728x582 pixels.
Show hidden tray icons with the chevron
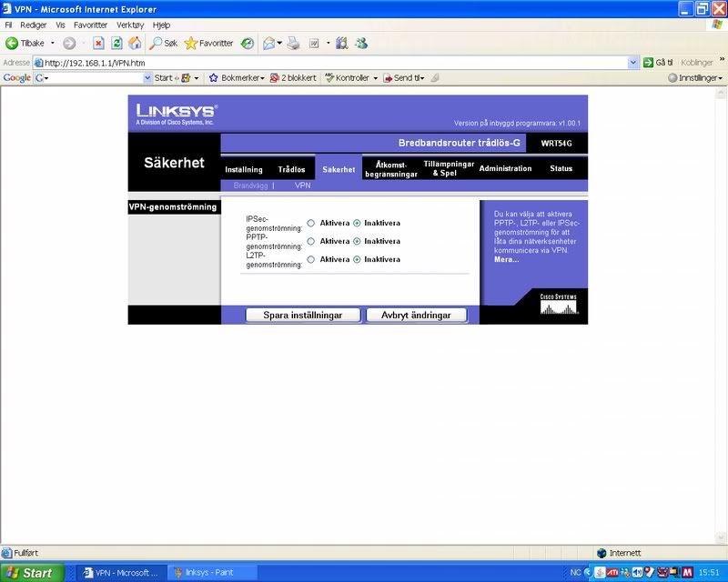pyautogui.click(x=587, y=572)
